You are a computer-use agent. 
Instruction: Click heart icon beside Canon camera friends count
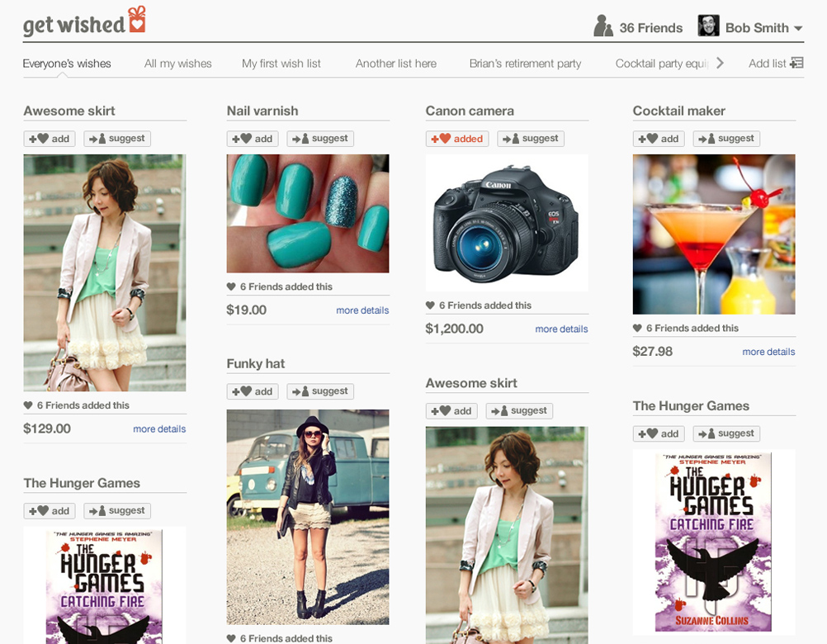(x=430, y=305)
